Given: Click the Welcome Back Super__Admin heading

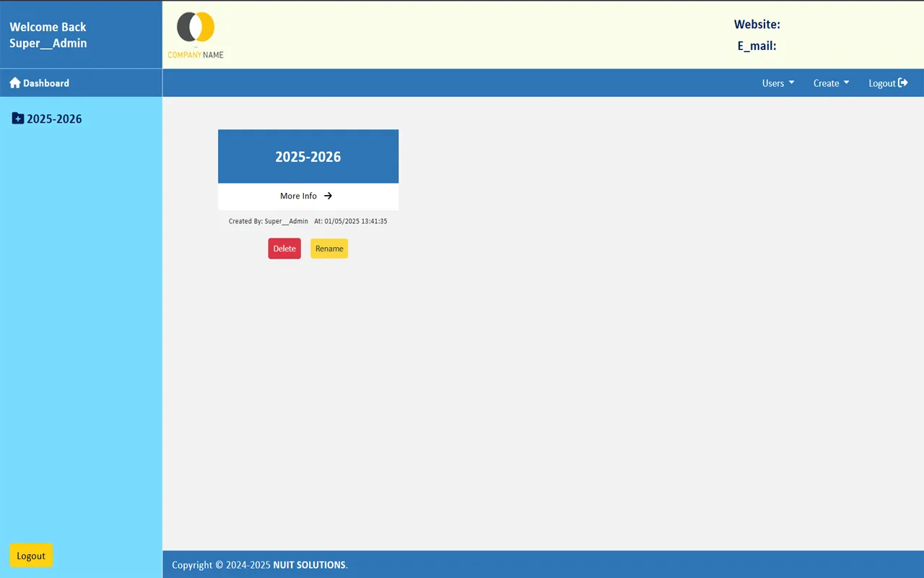Looking at the screenshot, I should [48, 35].
